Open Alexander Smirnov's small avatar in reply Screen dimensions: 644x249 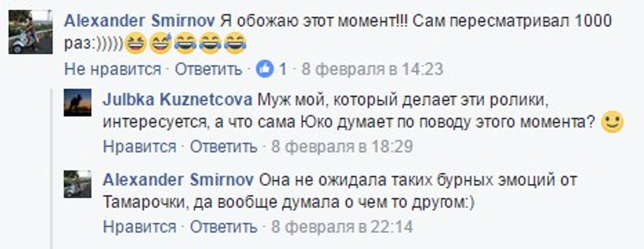tap(78, 184)
